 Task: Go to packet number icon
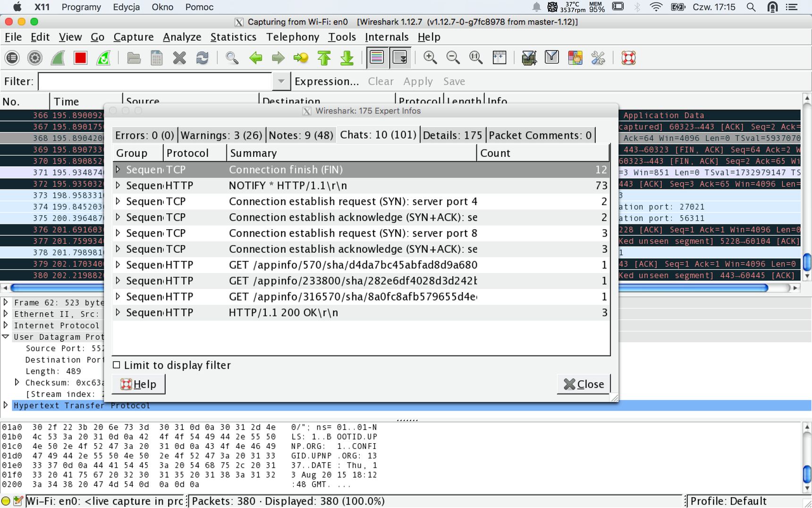(301, 58)
